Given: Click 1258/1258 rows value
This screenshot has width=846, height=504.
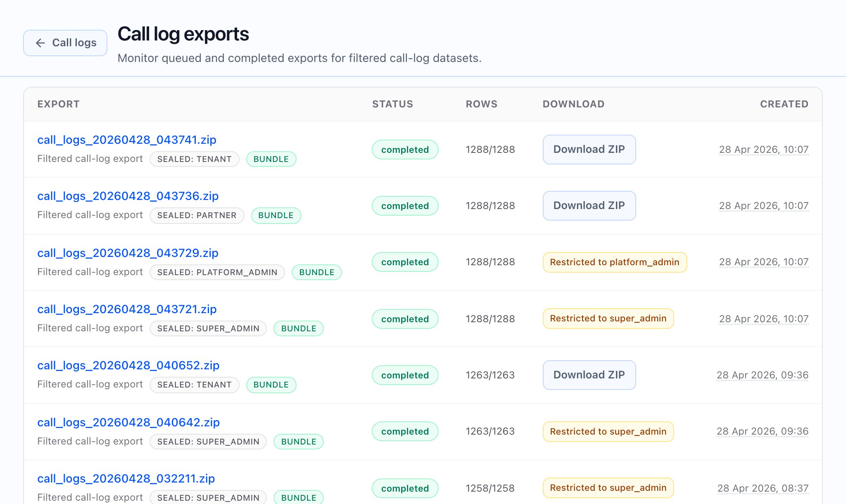Looking at the screenshot, I should 490,488.
